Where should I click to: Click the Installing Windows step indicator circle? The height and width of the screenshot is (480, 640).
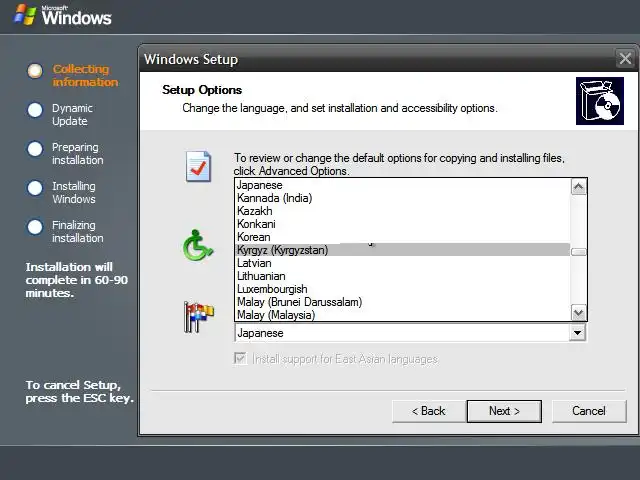[x=35, y=188]
